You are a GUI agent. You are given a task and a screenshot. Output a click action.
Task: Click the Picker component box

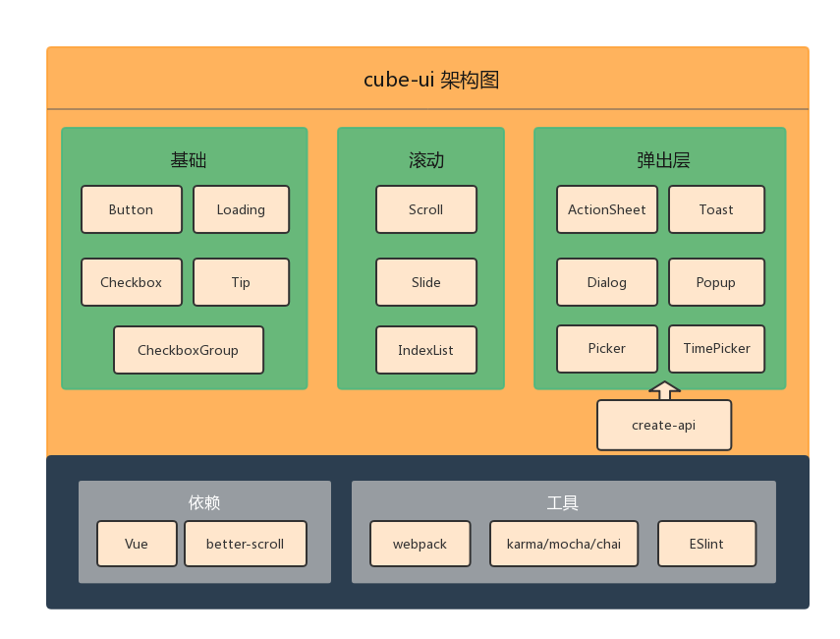[607, 349]
